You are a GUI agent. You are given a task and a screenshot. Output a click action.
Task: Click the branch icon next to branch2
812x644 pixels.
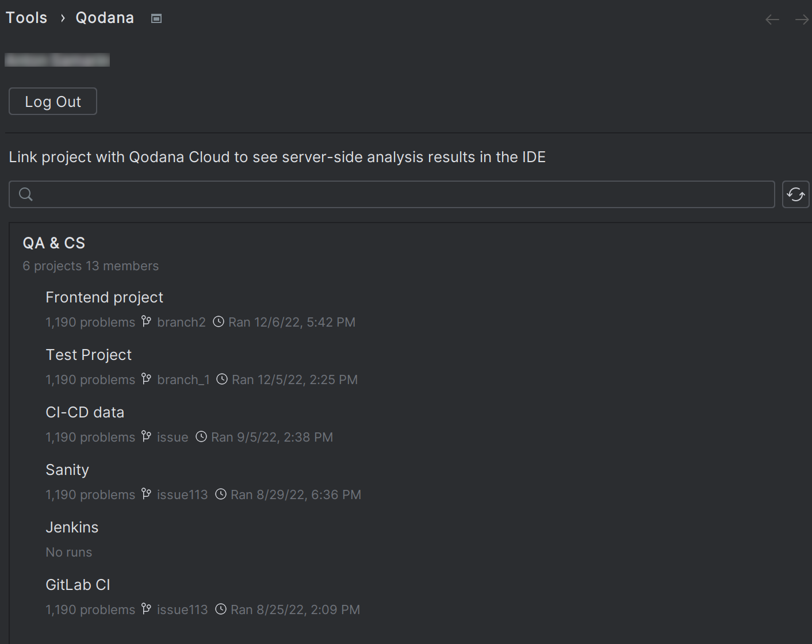click(146, 321)
